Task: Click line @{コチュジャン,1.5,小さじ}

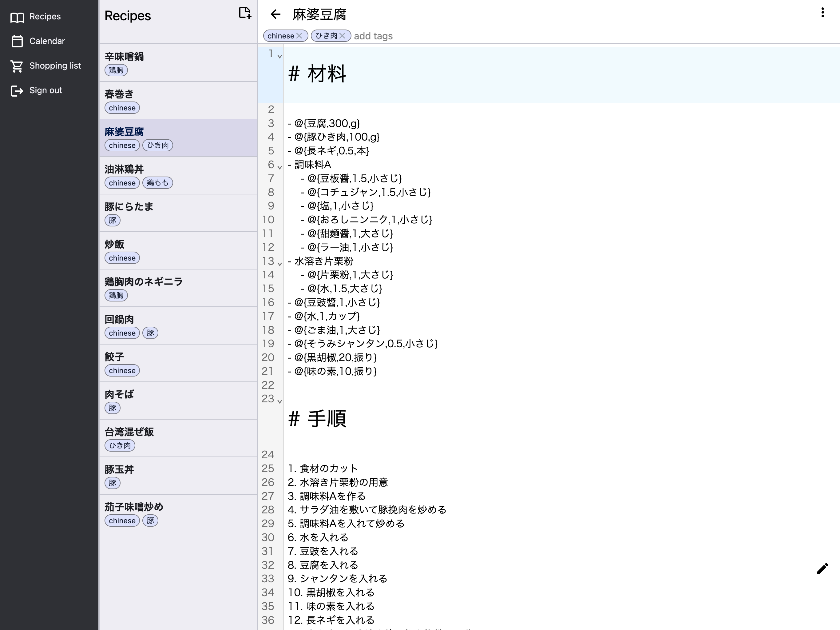Action: (365, 192)
